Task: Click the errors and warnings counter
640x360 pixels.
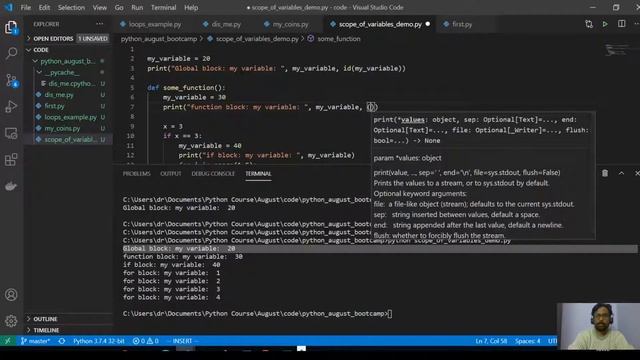Action: [146, 341]
